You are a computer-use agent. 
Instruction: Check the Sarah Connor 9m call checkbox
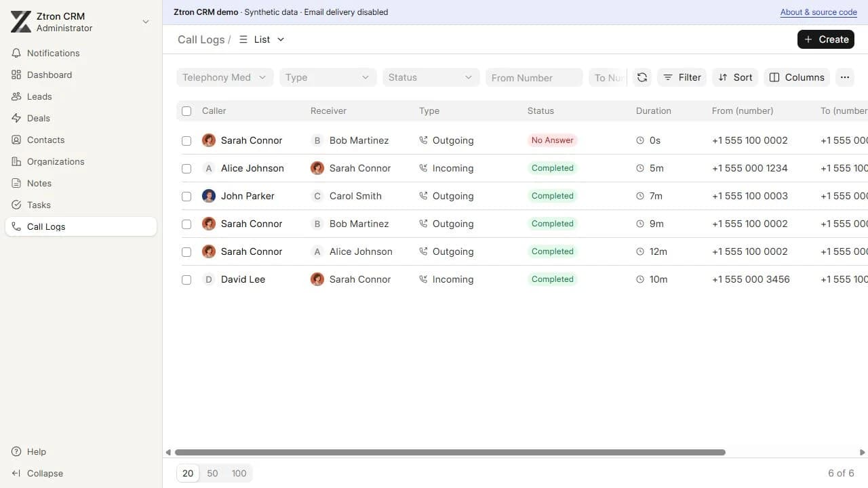[x=186, y=224]
